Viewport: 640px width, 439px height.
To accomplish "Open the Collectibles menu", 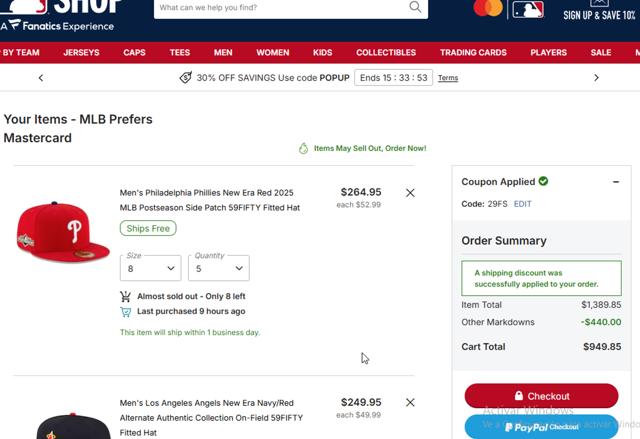I will (x=386, y=52).
